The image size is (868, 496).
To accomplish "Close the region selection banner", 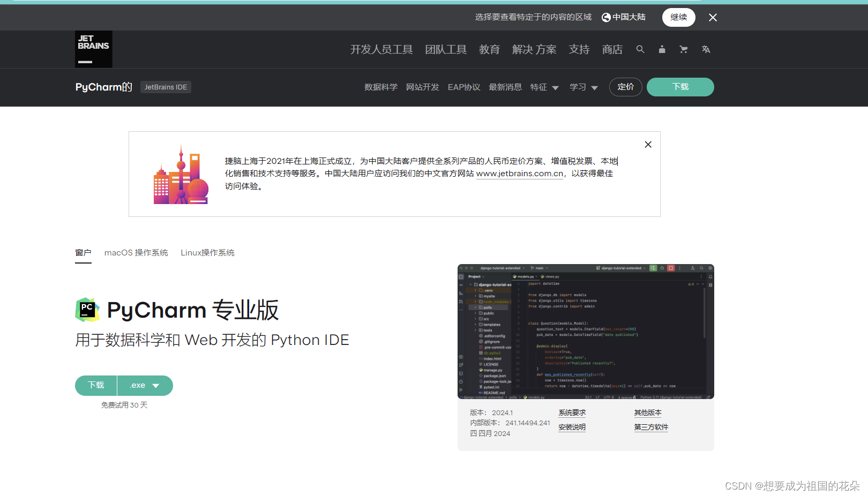I will [713, 18].
